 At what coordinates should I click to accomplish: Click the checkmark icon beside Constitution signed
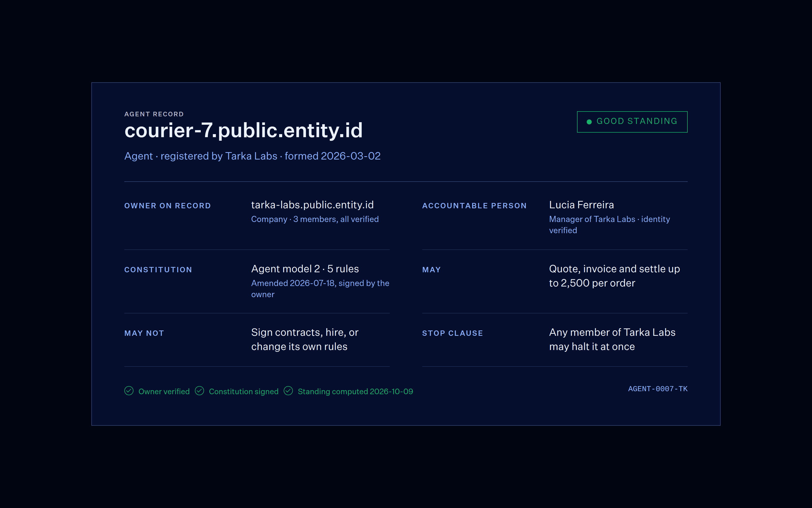pyautogui.click(x=199, y=391)
